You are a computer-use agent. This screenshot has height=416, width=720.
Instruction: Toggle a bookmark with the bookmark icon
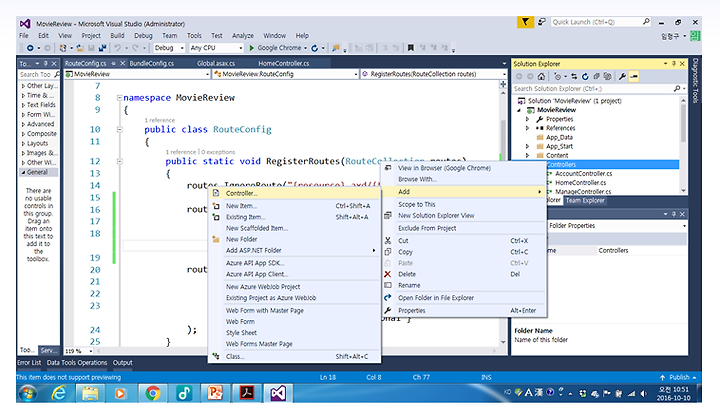point(411,48)
